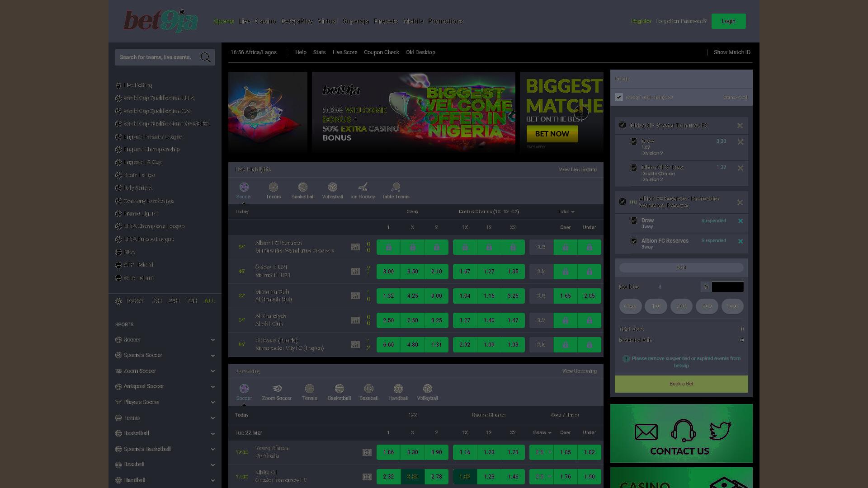Open Live Score in secondary bar
Viewport: 868px width, 488px height.
[345, 52]
